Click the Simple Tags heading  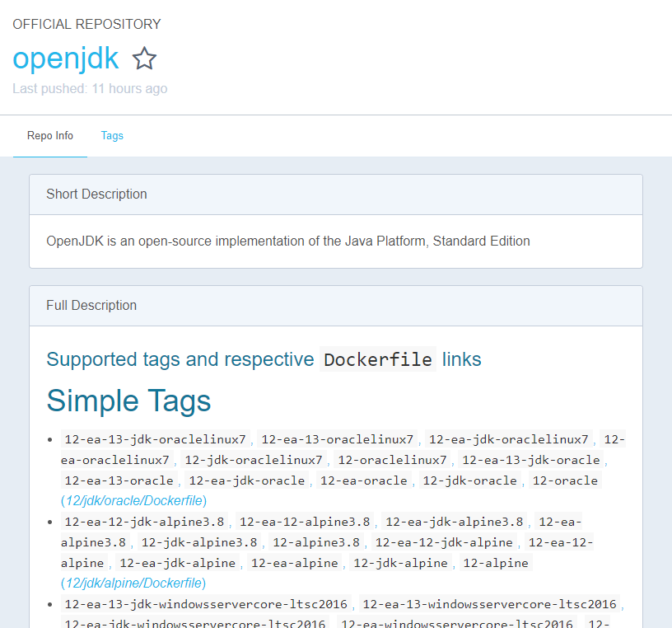(129, 401)
